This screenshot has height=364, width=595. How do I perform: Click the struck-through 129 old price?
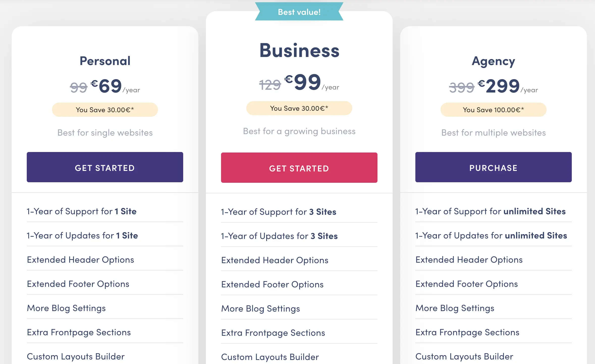(x=270, y=84)
